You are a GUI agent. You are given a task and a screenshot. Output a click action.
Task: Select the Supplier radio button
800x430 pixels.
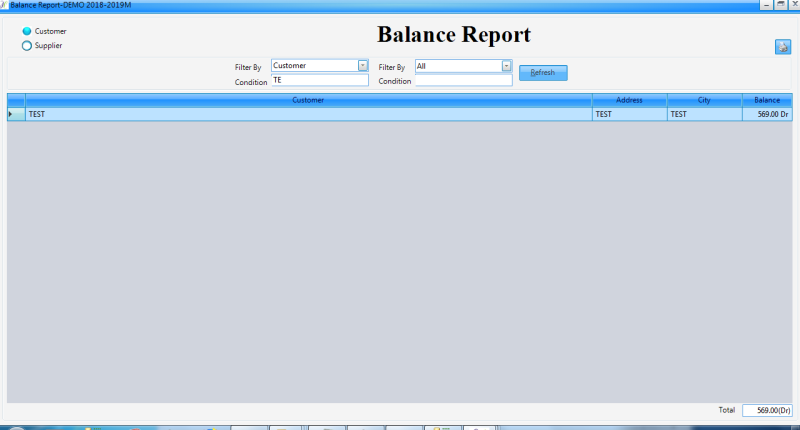[x=27, y=45]
